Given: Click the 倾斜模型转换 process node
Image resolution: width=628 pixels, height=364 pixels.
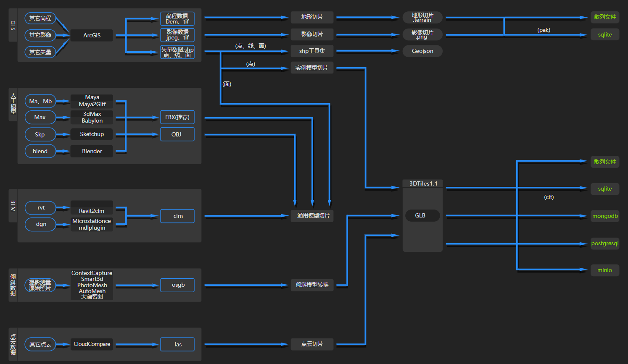Looking at the screenshot, I should tap(312, 285).
